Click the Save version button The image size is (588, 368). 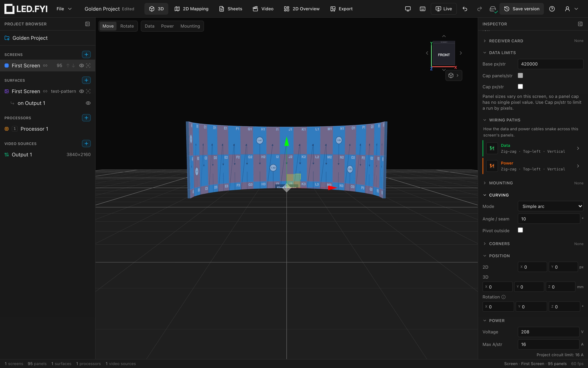521,9
